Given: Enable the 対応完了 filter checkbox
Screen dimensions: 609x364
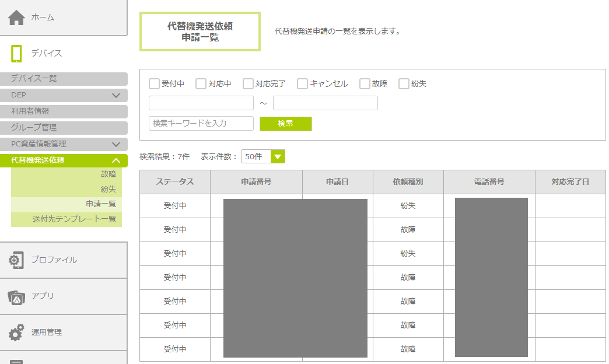Looking at the screenshot, I should (248, 83).
